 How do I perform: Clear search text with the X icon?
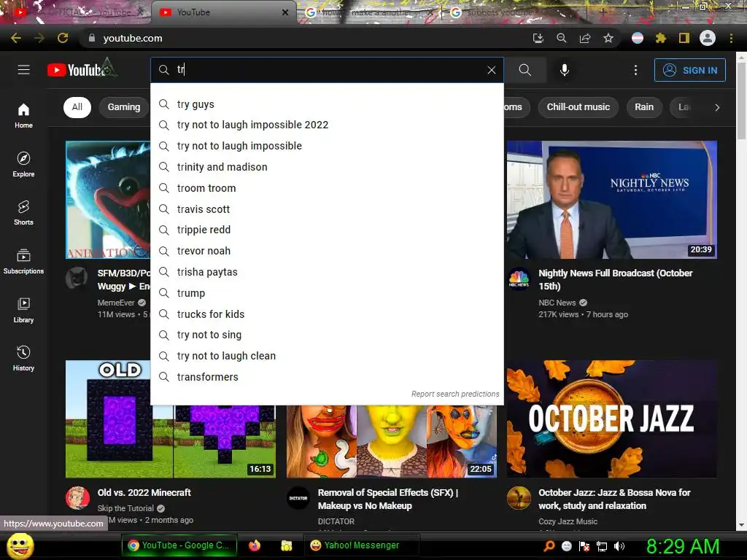[x=492, y=70]
